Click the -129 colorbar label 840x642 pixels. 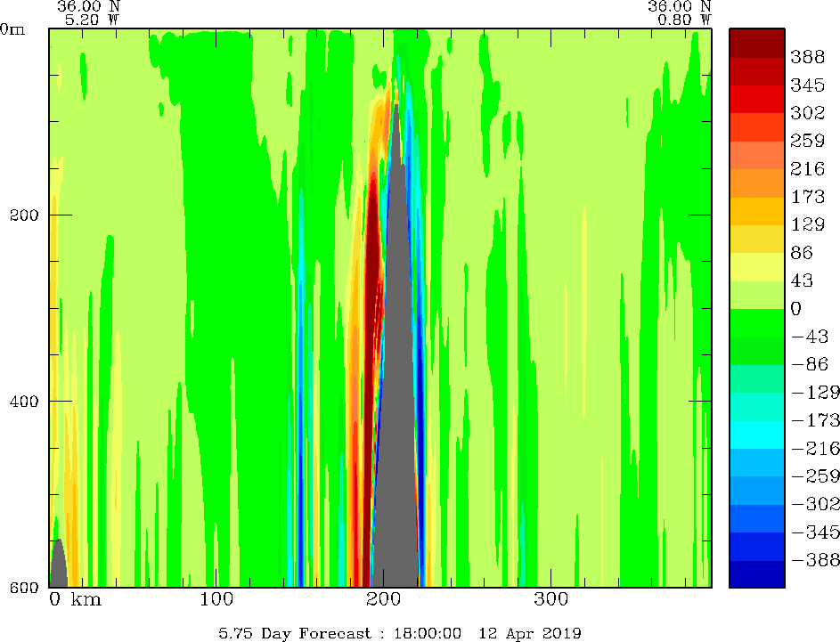[815, 393]
